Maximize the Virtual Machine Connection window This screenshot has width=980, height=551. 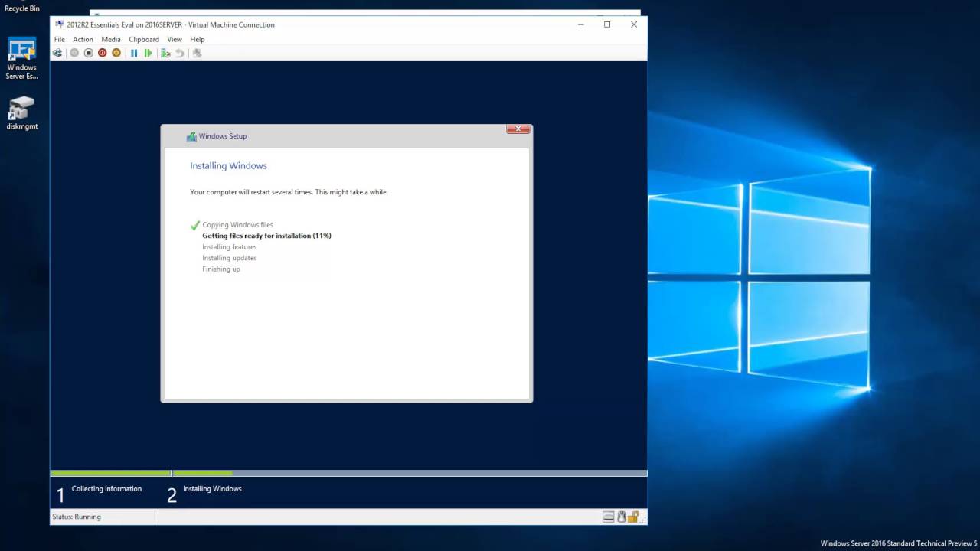click(607, 24)
